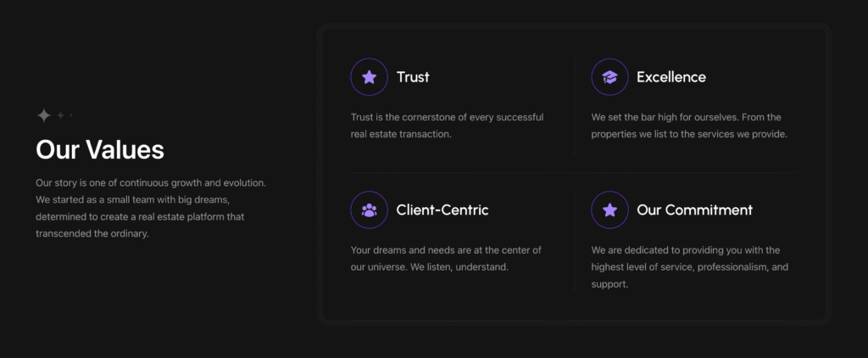Click the 'We set the bar high' description
Viewport: 868px width, 358px height.
point(689,126)
